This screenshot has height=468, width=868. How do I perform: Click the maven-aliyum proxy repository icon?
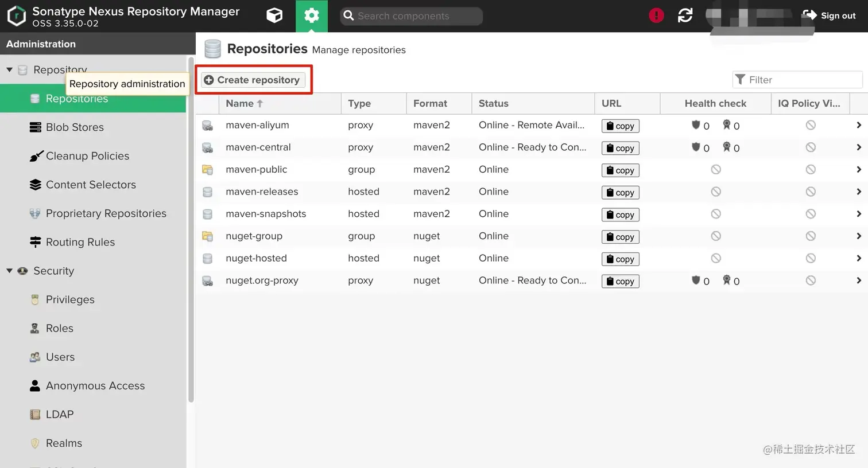click(x=207, y=126)
